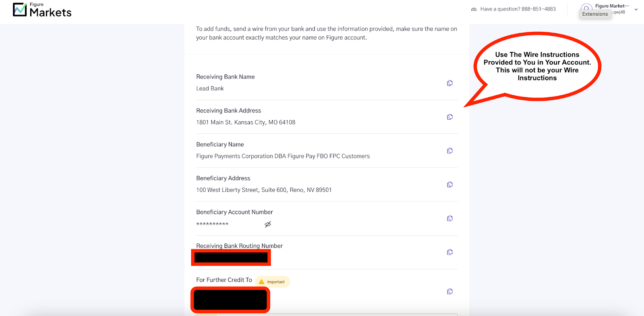Copy the For Further Credit To value

click(x=450, y=291)
